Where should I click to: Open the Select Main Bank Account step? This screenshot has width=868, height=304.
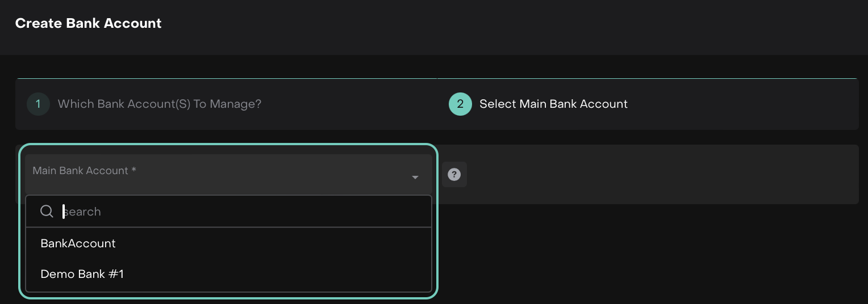pyautogui.click(x=553, y=104)
